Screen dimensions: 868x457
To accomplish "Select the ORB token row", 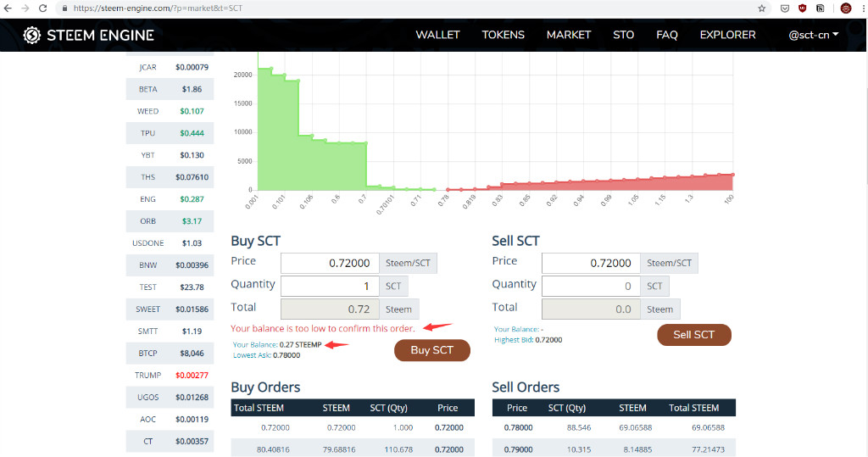I will point(170,221).
